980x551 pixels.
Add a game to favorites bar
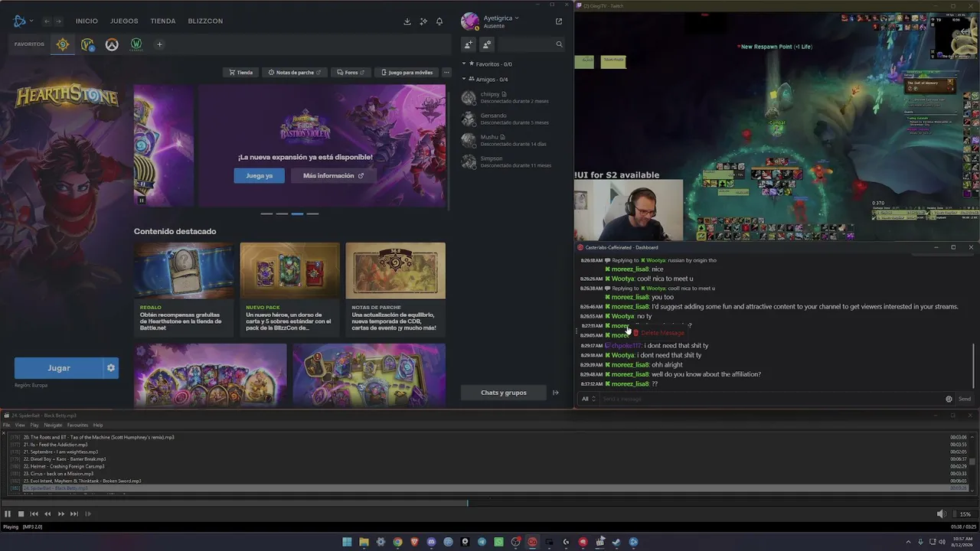[x=159, y=44]
